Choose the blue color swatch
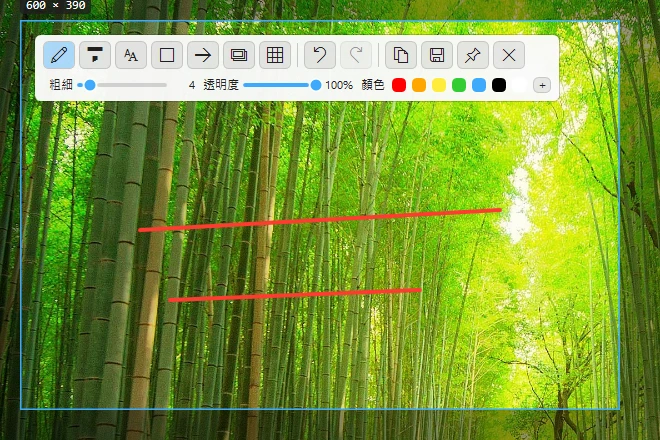The image size is (660, 440). [x=479, y=85]
